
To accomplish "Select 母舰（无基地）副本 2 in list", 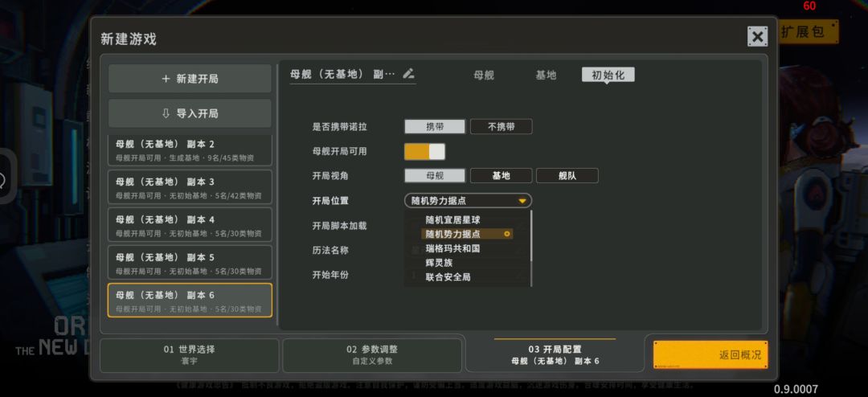I will (190, 150).
